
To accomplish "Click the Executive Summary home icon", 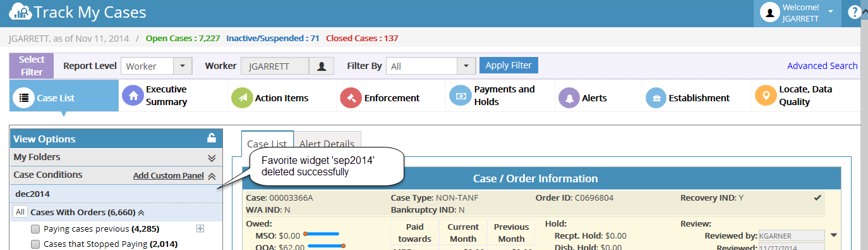I will (x=133, y=96).
